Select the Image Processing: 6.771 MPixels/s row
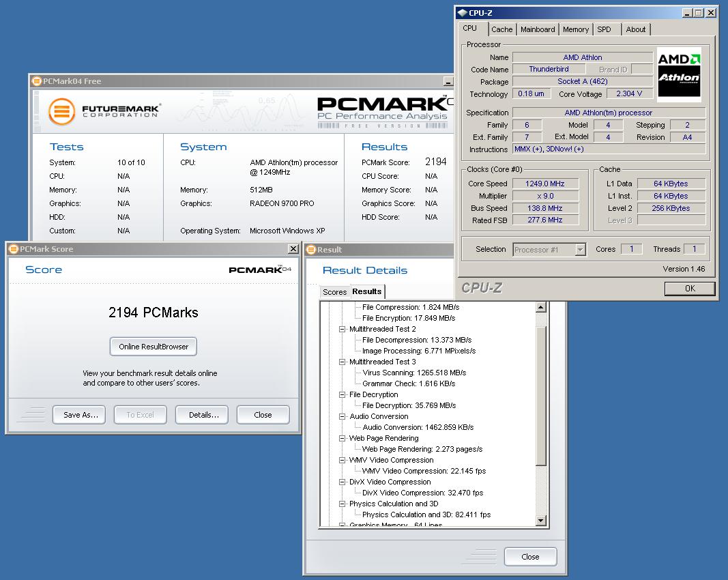The width and height of the screenshot is (728, 580). [x=419, y=351]
